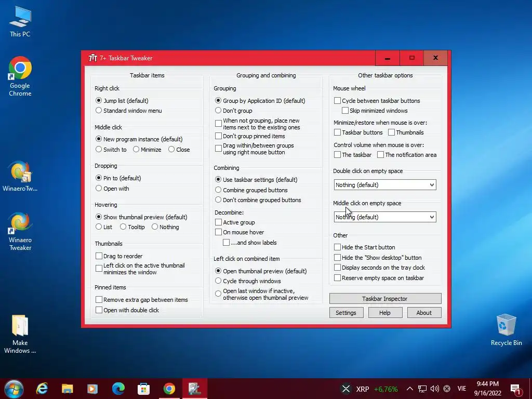Enable ...and show labels checkbox
532x399 pixels.
coord(250,243)
